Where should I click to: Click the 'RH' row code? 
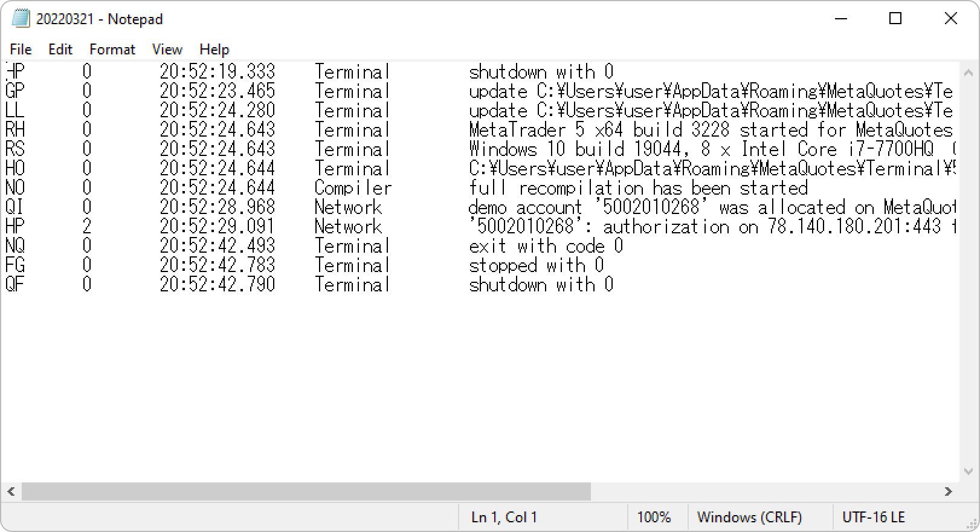pos(15,130)
